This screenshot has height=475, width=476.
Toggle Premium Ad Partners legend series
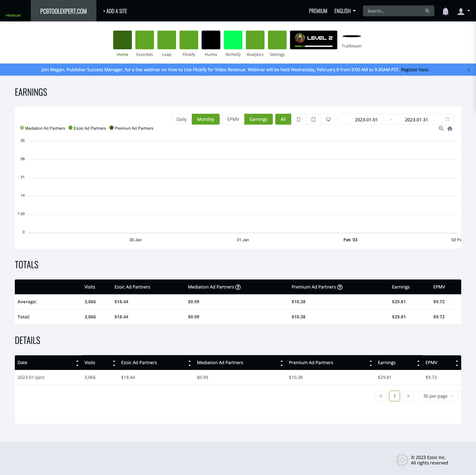[131, 128]
